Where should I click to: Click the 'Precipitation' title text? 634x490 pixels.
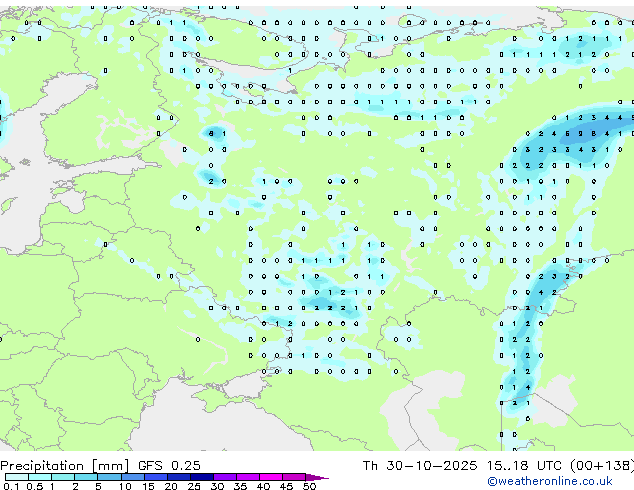(42, 466)
